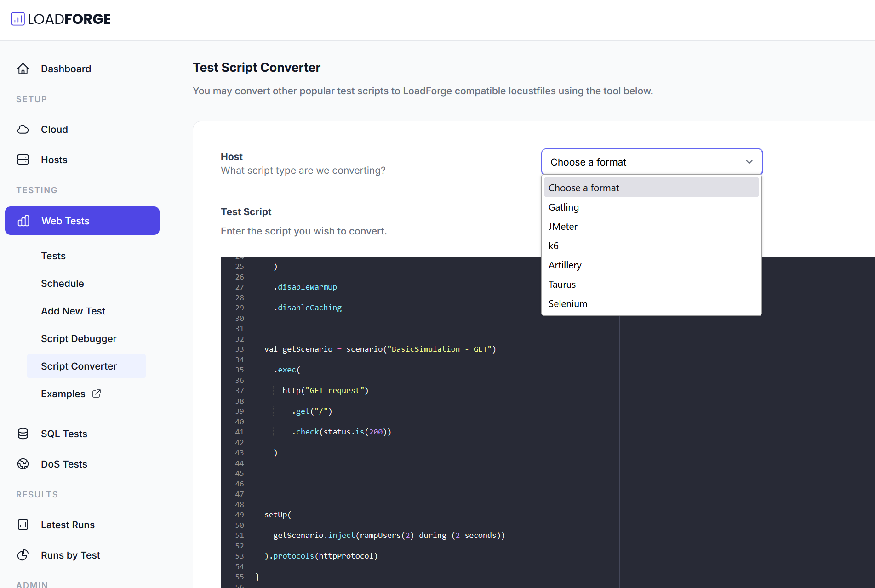
Task: Select Artillery script format
Action: point(651,265)
